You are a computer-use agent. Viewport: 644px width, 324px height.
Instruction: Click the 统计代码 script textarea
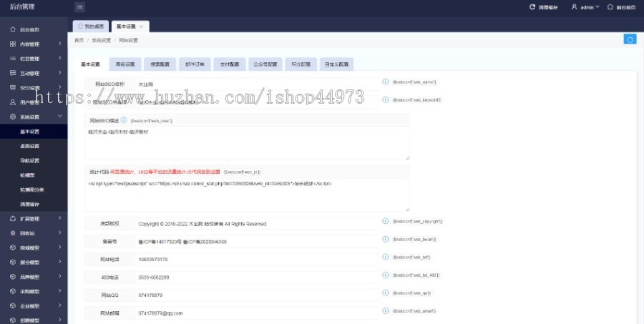247,195
